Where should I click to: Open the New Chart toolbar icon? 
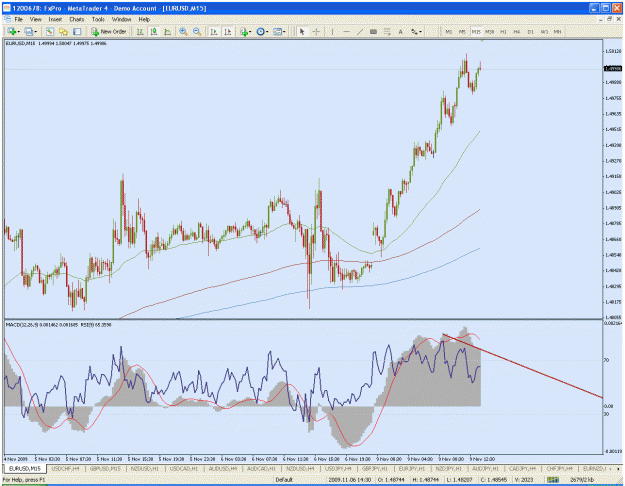[12, 31]
